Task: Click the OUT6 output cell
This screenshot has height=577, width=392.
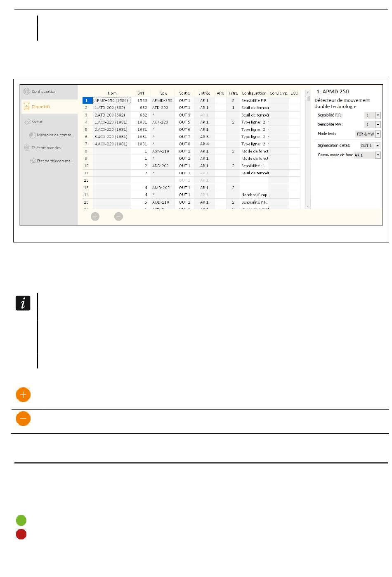Action: [x=184, y=129]
